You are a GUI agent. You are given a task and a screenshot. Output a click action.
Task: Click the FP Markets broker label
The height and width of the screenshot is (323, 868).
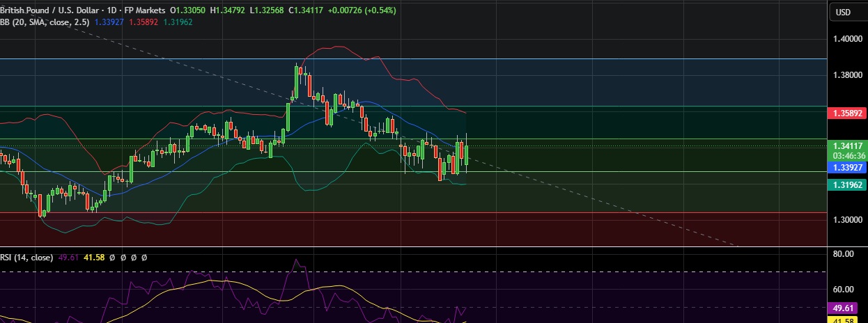142,10
